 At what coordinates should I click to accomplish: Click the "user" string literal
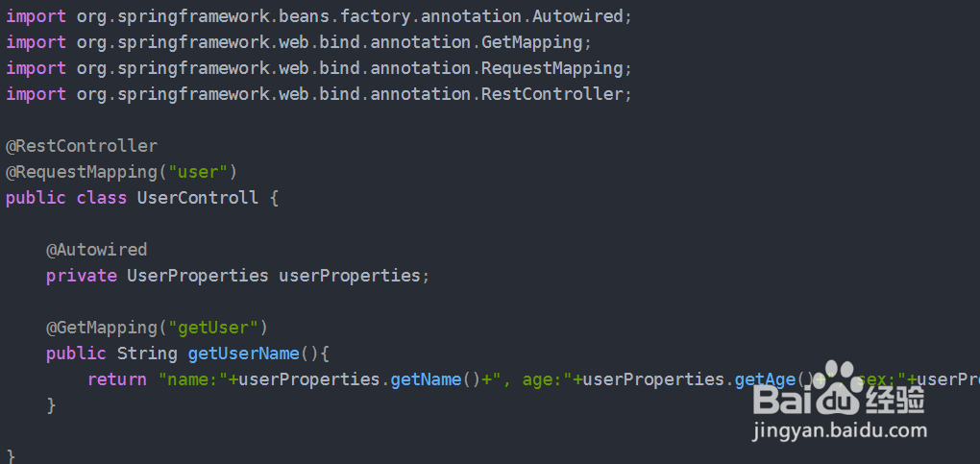pyautogui.click(x=198, y=172)
